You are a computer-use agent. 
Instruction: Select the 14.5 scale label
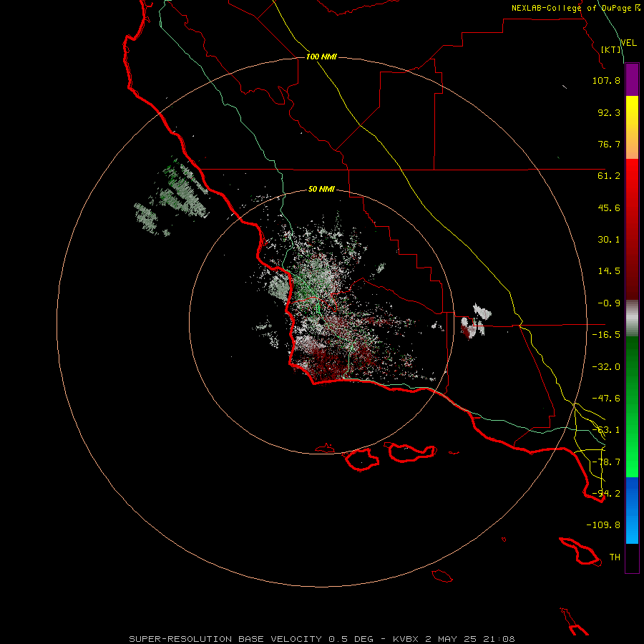click(609, 271)
